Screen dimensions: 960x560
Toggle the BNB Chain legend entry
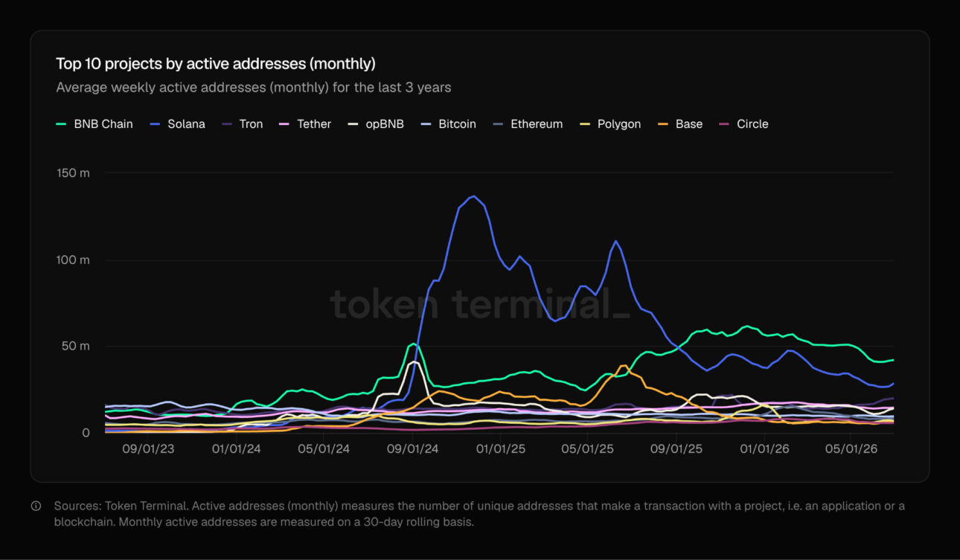click(x=95, y=124)
